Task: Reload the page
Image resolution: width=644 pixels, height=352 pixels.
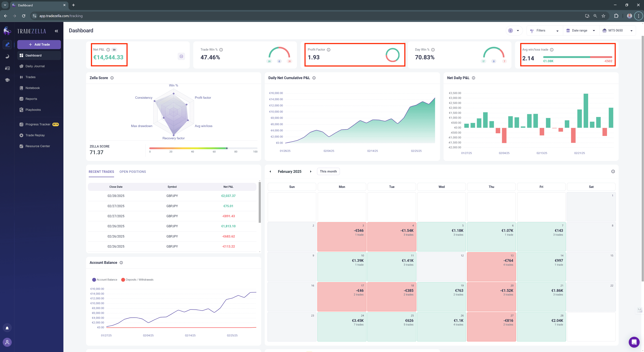Action: coord(23,16)
